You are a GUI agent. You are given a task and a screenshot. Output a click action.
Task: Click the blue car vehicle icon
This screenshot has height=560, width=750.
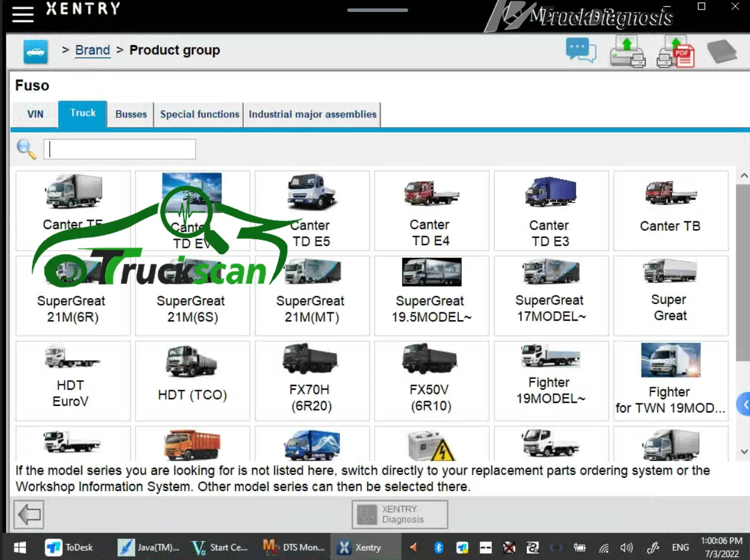point(35,52)
